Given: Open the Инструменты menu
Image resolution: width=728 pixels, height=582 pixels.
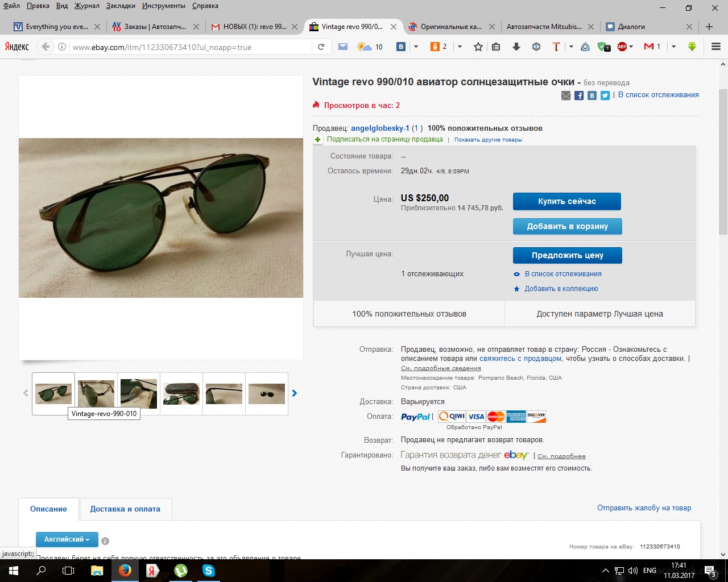Looking at the screenshot, I should pyautogui.click(x=164, y=6).
